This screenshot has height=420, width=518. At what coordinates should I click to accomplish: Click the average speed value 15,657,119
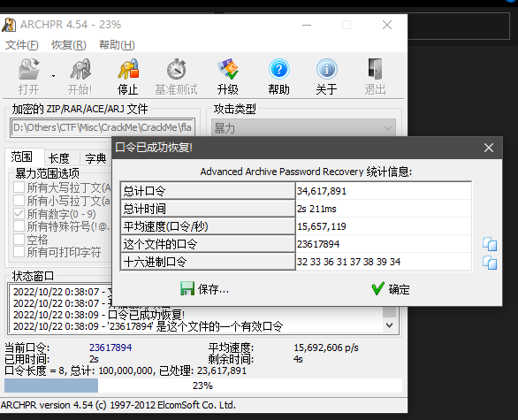tap(322, 226)
